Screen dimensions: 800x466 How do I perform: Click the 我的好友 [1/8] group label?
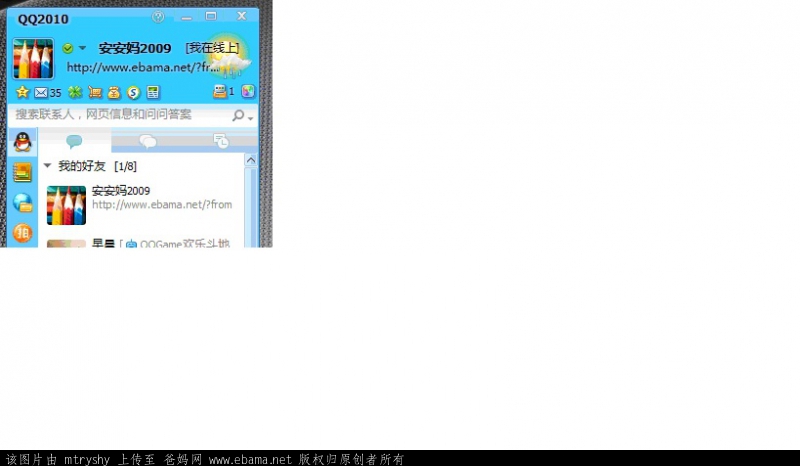(97, 166)
